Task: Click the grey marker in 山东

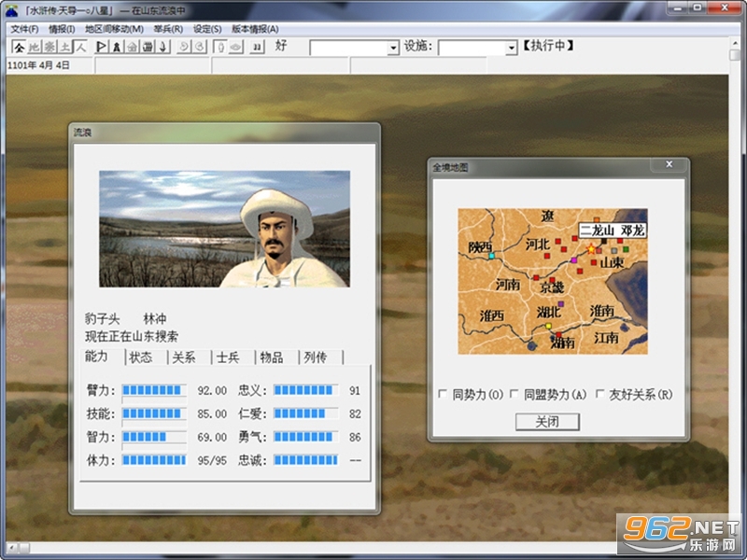Action: [x=614, y=250]
